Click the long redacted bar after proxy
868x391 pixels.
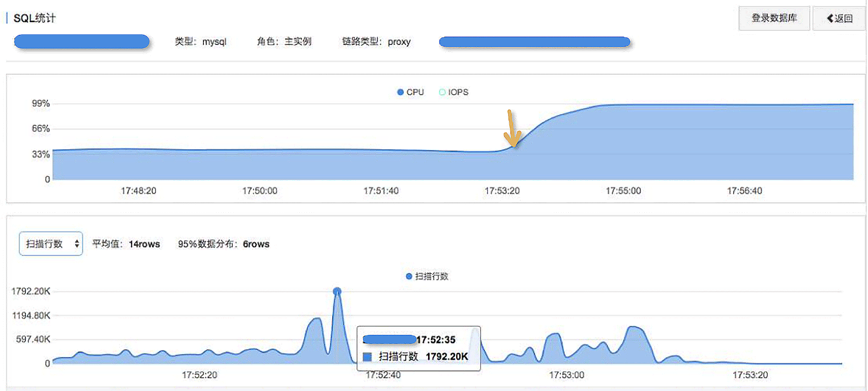pyautogui.click(x=534, y=42)
